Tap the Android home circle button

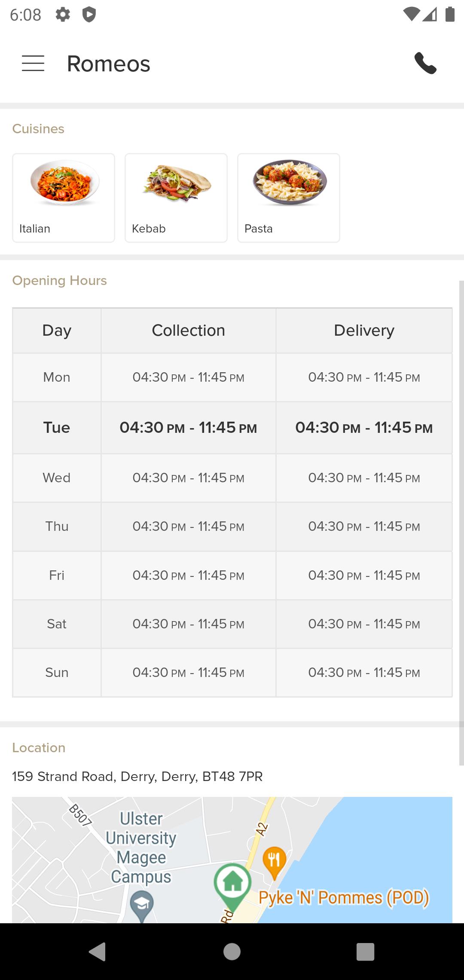[x=232, y=952]
